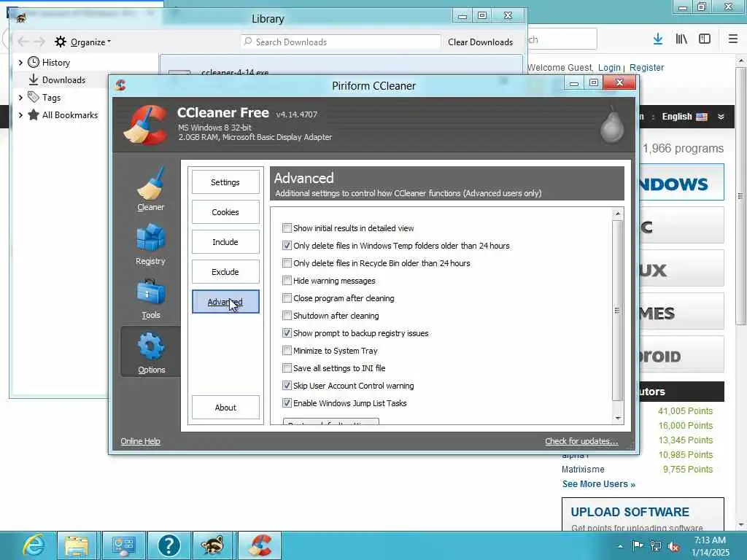Viewport: 747px width, 560px height.
Task: Open the browser downloads arrow icon
Action: click(658, 39)
